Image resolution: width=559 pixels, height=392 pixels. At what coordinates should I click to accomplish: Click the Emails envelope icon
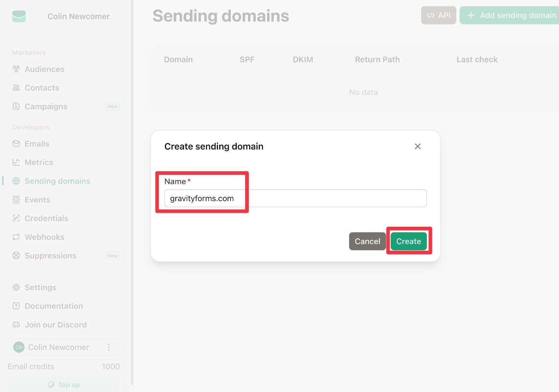point(16,144)
